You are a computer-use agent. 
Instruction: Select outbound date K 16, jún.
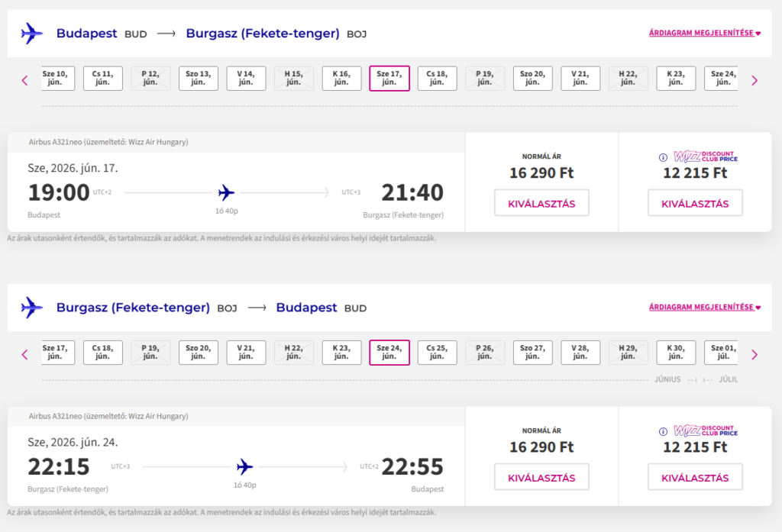(341, 79)
